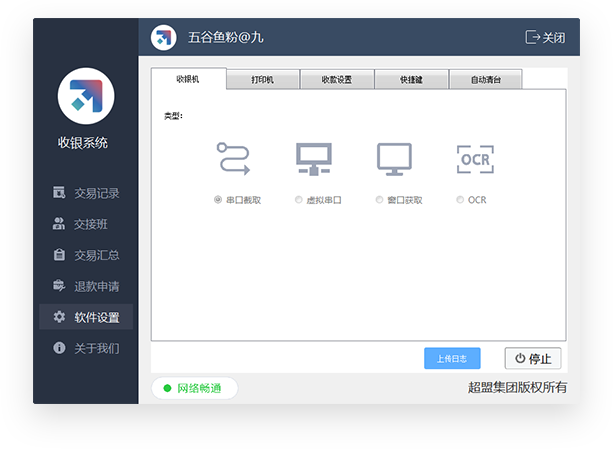Open 软件设置 in the sidebar
613x449 pixels.
tap(86, 317)
